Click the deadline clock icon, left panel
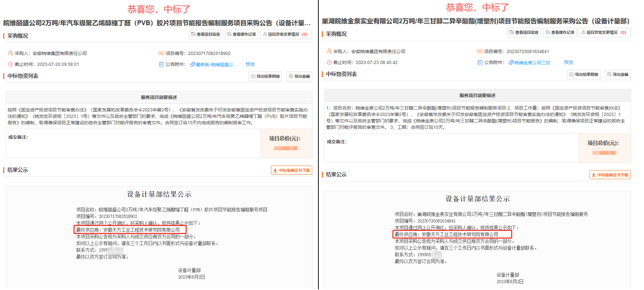Image resolution: width=644 pixels, height=290 pixels. tap(11, 64)
